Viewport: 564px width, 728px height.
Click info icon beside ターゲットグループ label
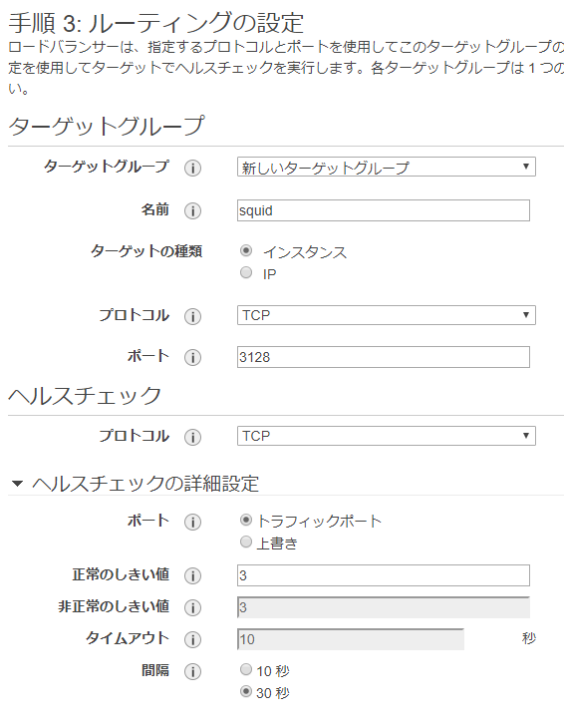pos(192,168)
